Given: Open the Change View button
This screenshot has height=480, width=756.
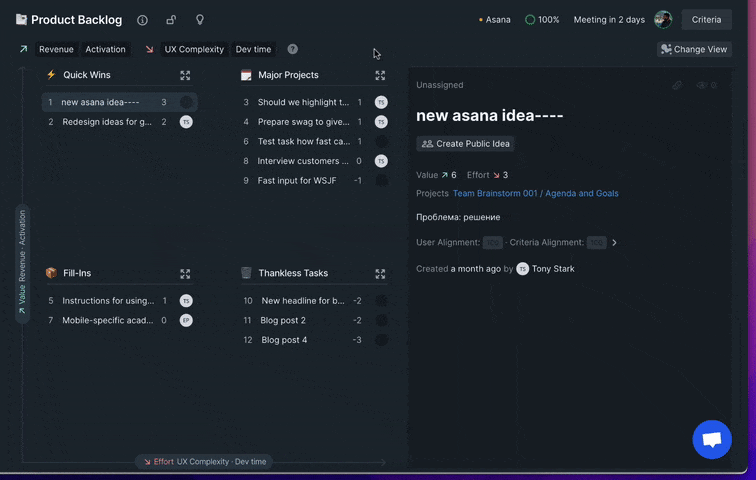Looking at the screenshot, I should pos(694,49).
